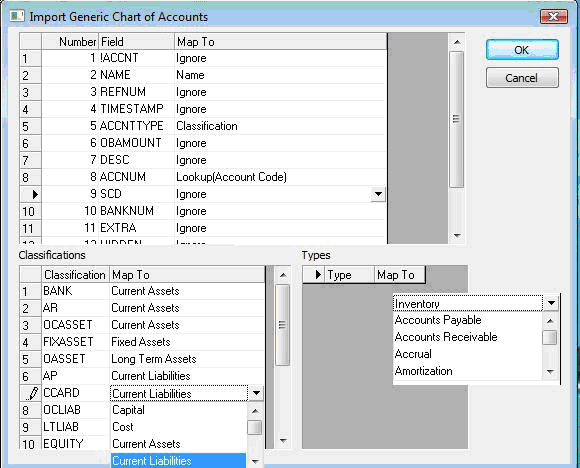Click the fields grid scrollbar thumb

point(456,119)
